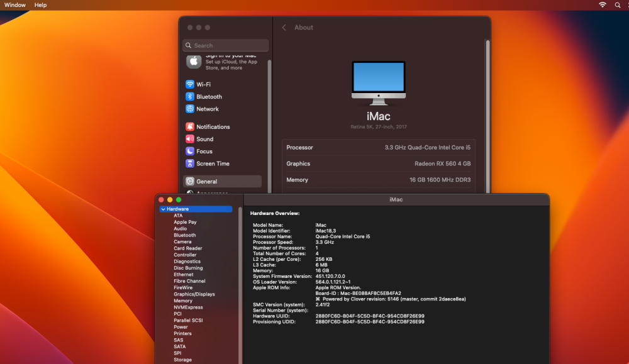This screenshot has height=364, width=629.
Task: Click the Processor row in About
Action: (378, 148)
